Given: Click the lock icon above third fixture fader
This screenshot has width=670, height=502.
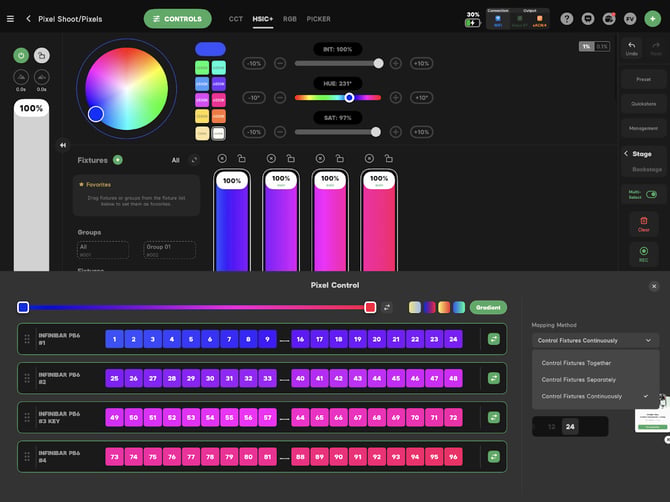Looking at the screenshot, I should click(340, 159).
